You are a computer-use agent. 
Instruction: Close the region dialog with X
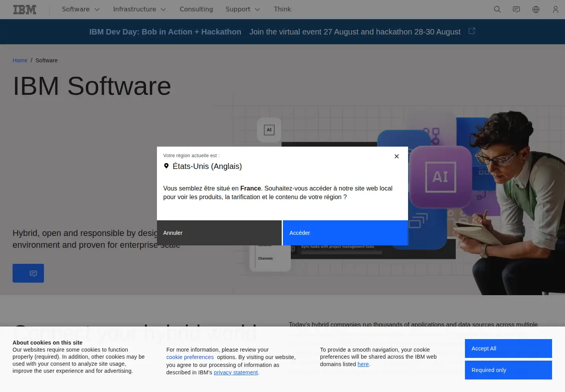tap(397, 156)
